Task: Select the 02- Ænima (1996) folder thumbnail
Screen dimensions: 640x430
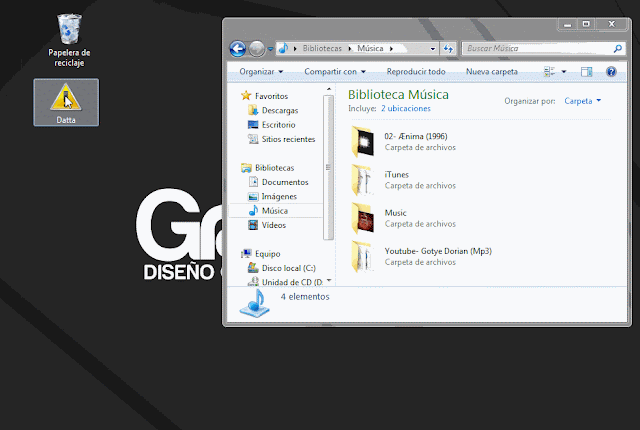Action: (x=363, y=142)
